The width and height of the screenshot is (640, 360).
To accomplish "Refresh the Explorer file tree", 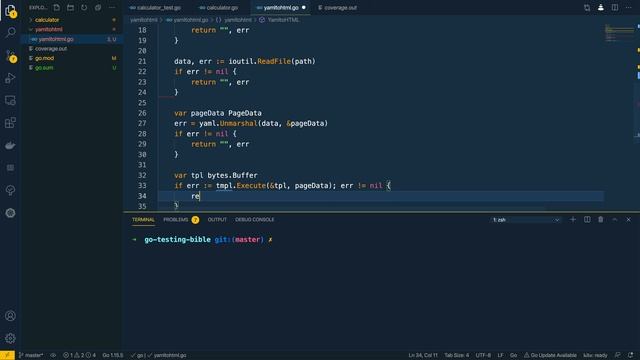I will click(84, 7).
